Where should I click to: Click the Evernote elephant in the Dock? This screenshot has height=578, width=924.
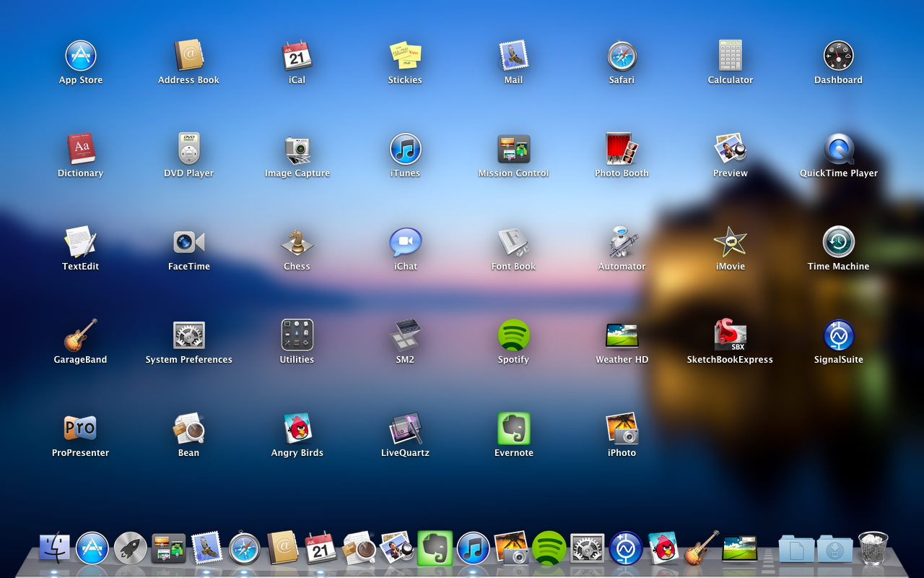[x=435, y=548]
